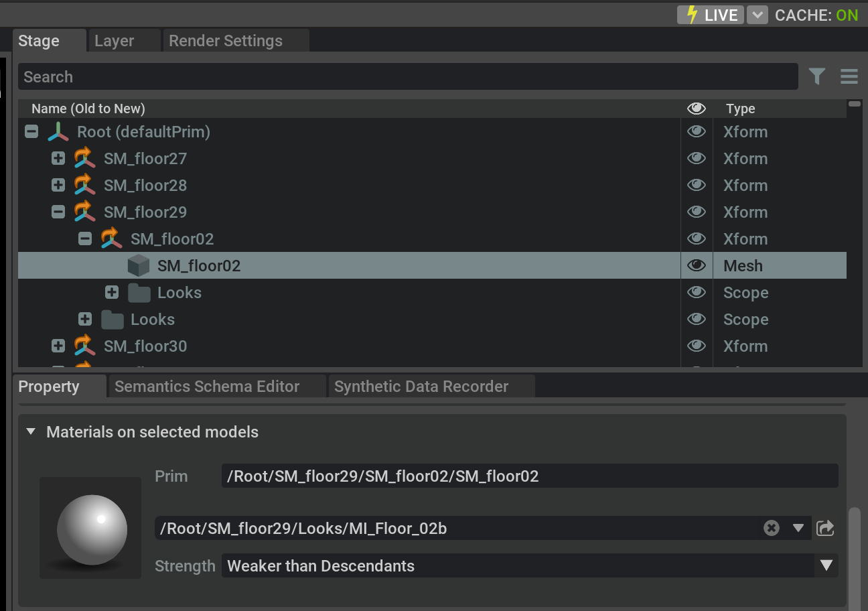
Task: Collapse the SM_floor29 tree node
Action: 58,212
